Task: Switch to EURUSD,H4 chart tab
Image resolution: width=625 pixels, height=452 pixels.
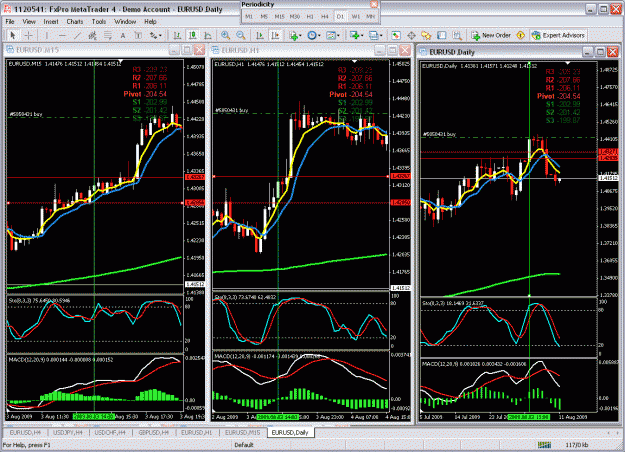Action: point(25,432)
